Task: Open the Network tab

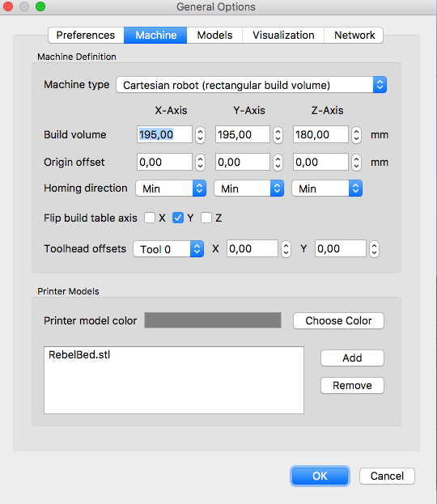Action: [x=354, y=35]
